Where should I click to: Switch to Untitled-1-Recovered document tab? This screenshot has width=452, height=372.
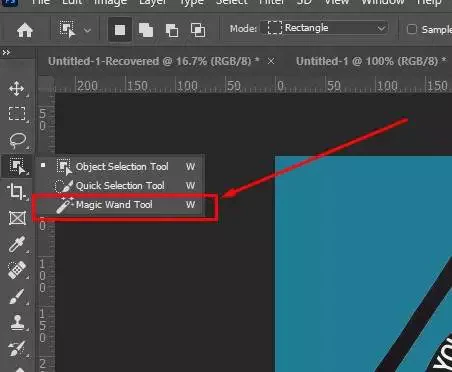click(153, 61)
